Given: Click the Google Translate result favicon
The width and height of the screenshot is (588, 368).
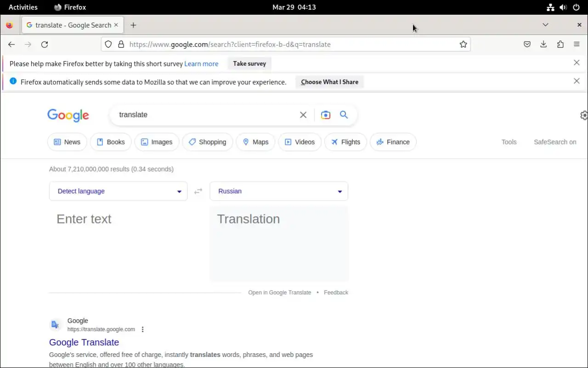Looking at the screenshot, I should pos(55,325).
